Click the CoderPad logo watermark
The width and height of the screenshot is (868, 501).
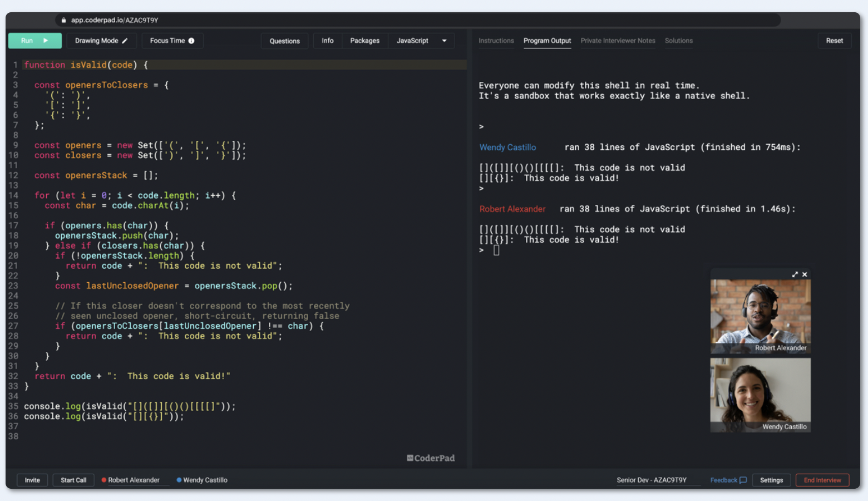pyautogui.click(x=431, y=458)
